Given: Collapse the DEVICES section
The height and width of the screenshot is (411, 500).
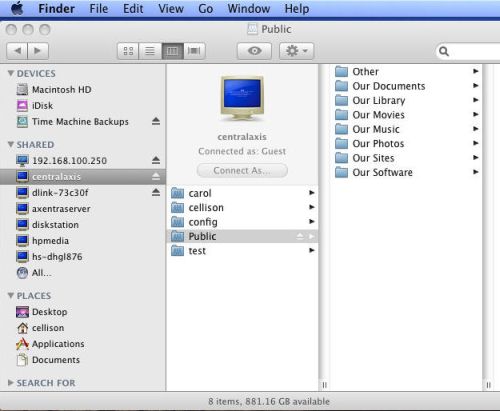Looking at the screenshot, I should tap(11, 73).
